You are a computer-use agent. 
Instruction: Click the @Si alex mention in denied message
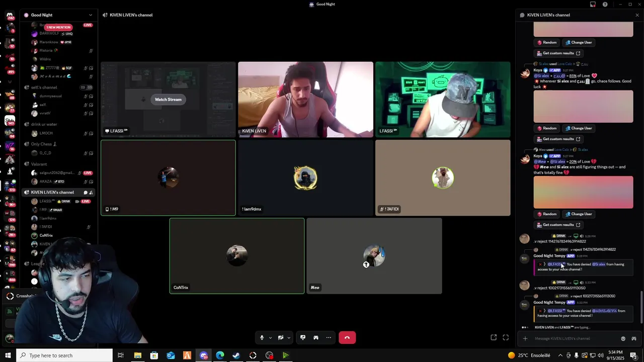coord(599,264)
